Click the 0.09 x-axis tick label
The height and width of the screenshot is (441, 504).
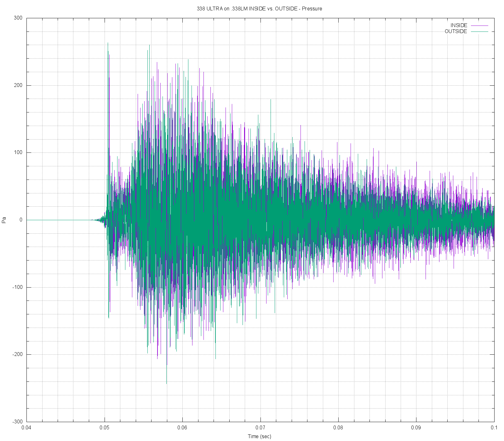tap(416, 427)
